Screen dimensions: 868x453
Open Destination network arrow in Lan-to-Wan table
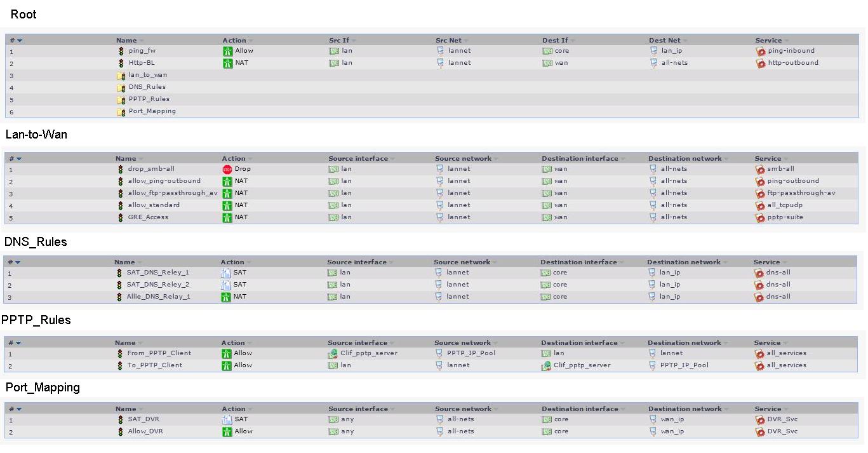click(726, 159)
